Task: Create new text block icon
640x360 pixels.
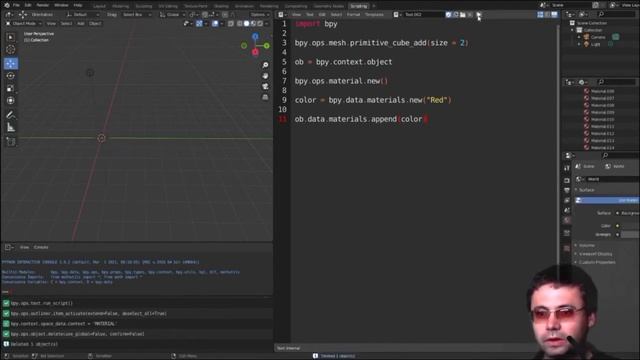Action: tap(456, 15)
